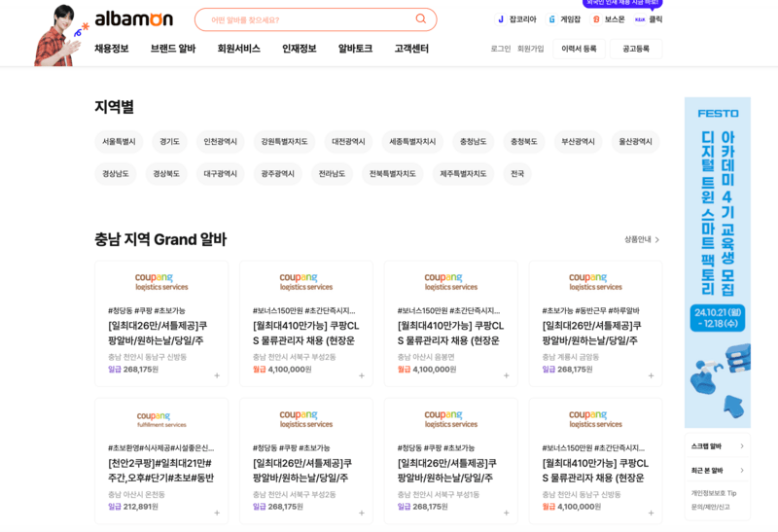Select the 부산광역시 region chip

point(578,142)
